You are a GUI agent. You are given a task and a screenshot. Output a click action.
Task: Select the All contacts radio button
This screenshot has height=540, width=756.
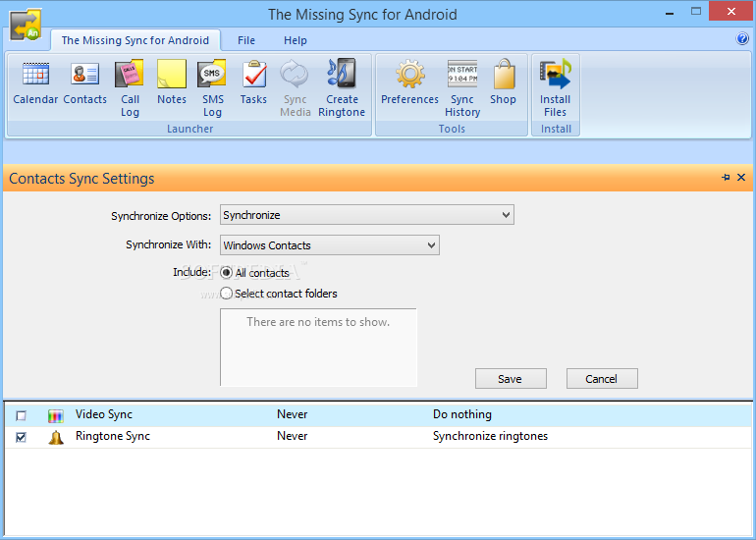pos(226,273)
